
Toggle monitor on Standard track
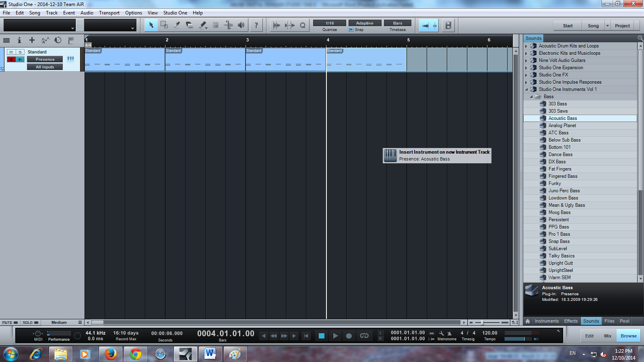20,60
